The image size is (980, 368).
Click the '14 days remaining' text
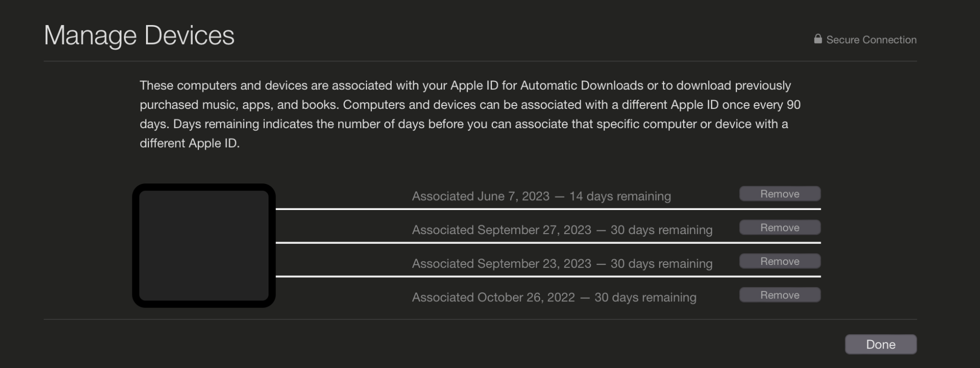(x=620, y=196)
